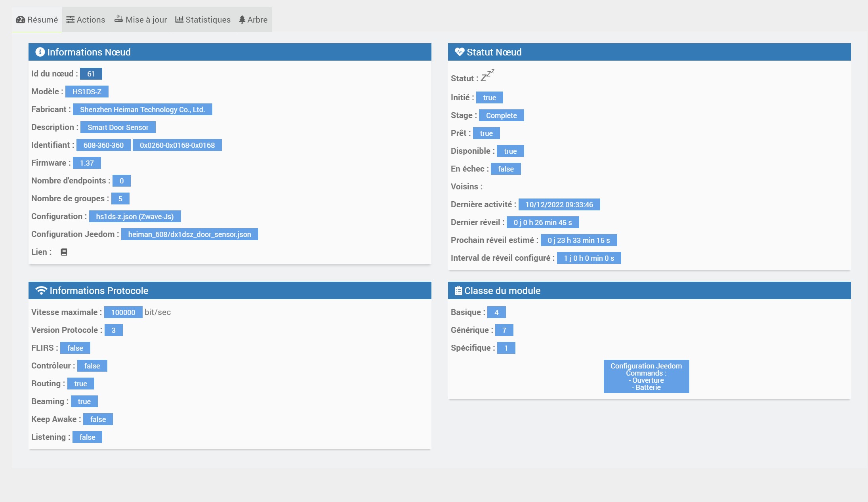The image size is (868, 502).
Task: Switch to the Statistiques tab
Action: tap(203, 19)
